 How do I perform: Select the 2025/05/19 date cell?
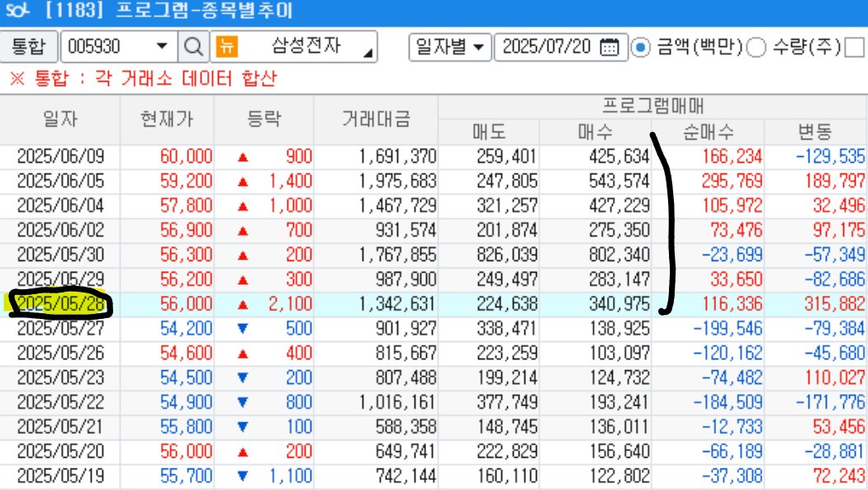click(x=60, y=476)
